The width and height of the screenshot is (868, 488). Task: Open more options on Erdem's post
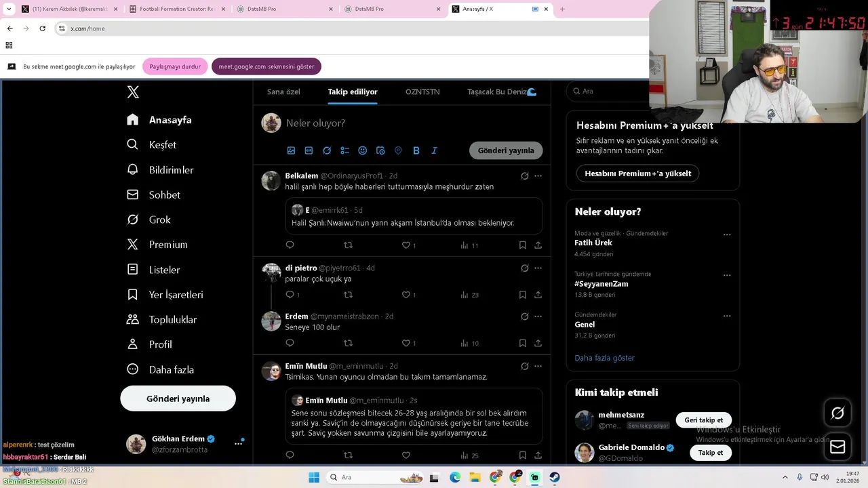(538, 317)
